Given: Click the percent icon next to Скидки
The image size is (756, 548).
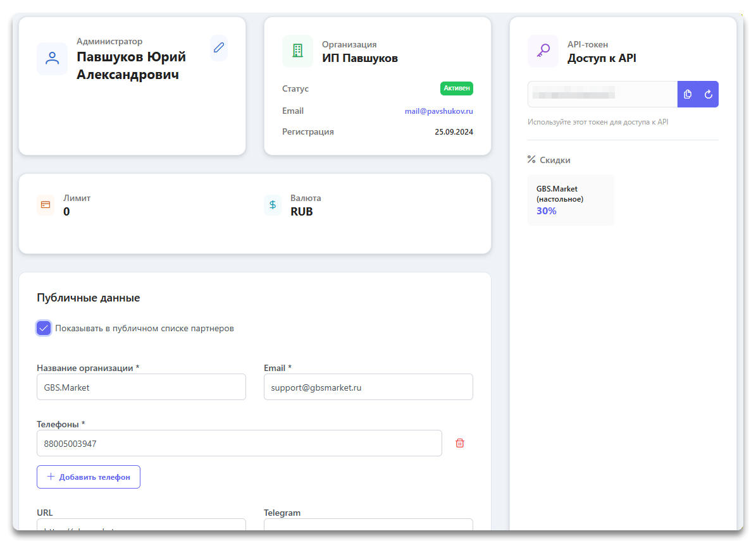Looking at the screenshot, I should pyautogui.click(x=531, y=160).
